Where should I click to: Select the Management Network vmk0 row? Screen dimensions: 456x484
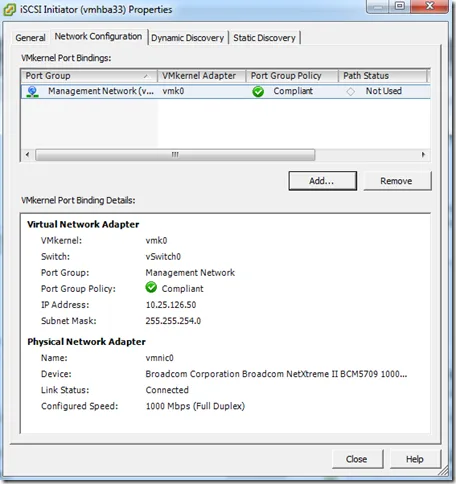[x=225, y=91]
